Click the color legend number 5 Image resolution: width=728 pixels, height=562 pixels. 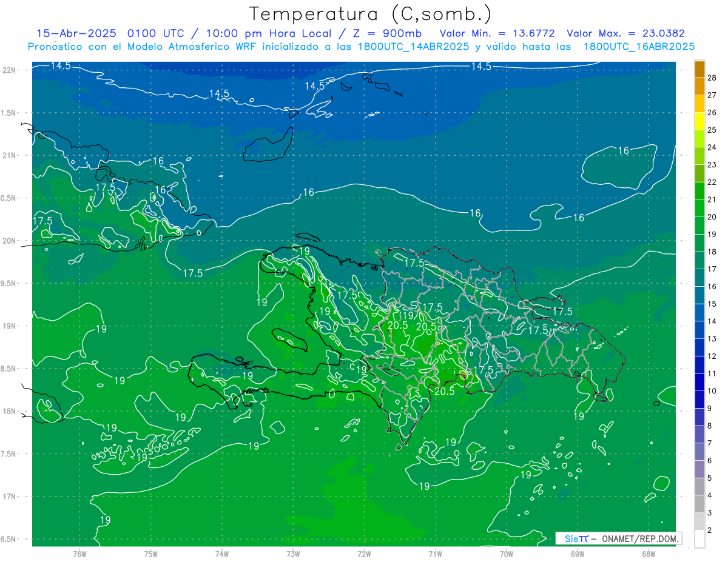click(x=710, y=478)
